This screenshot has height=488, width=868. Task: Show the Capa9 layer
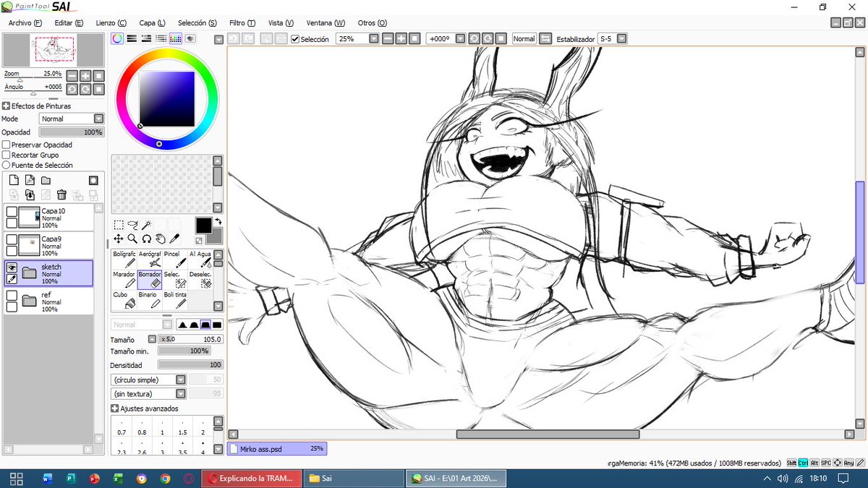coord(12,239)
